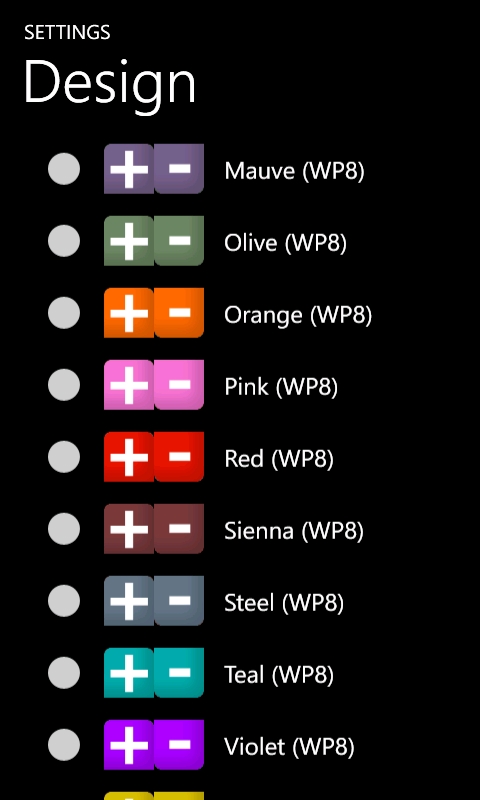Select the Mauve (WP8) radio button
Viewport: 480px width, 800px height.
(64, 169)
